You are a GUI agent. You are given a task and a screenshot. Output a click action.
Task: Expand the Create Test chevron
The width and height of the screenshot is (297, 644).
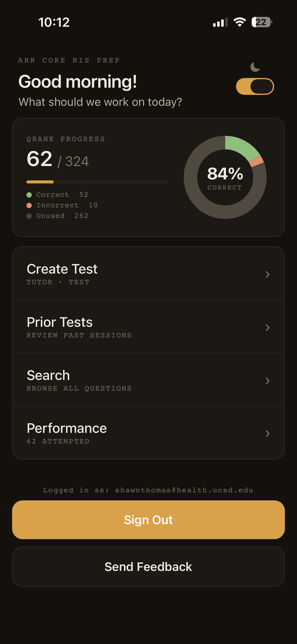click(x=268, y=274)
